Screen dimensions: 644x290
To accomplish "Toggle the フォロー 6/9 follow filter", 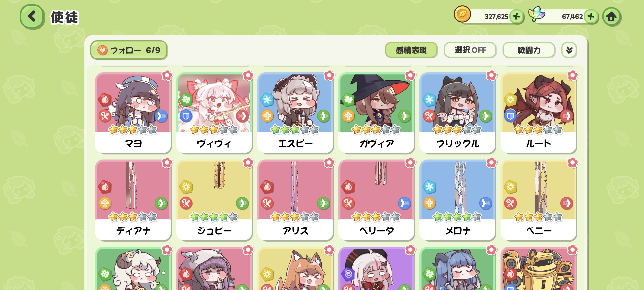I will coord(129,50).
